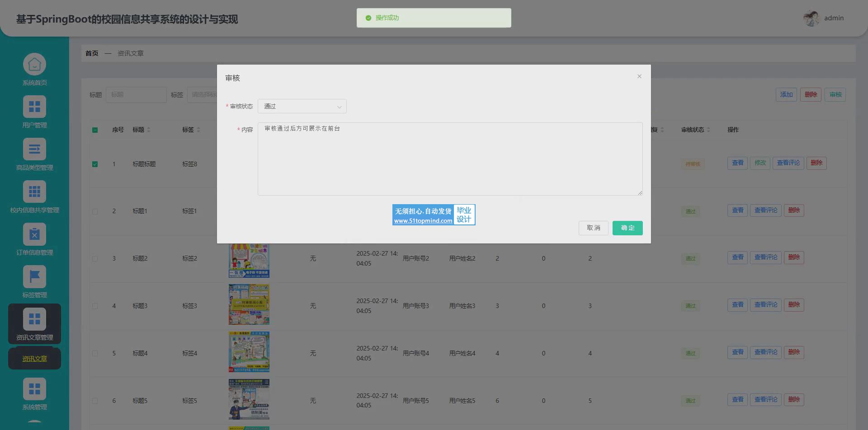
Task: Close the 审核 dialog with X
Action: pos(639,76)
